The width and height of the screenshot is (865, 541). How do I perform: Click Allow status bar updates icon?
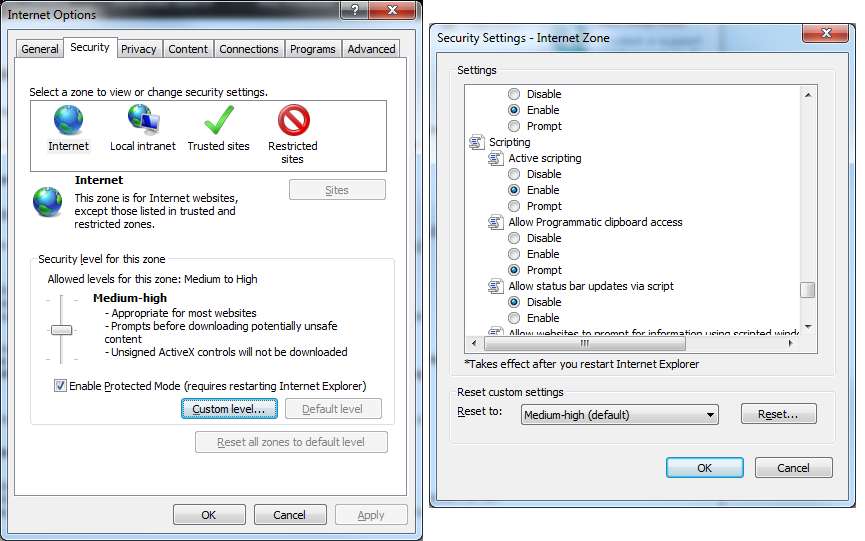[495, 286]
